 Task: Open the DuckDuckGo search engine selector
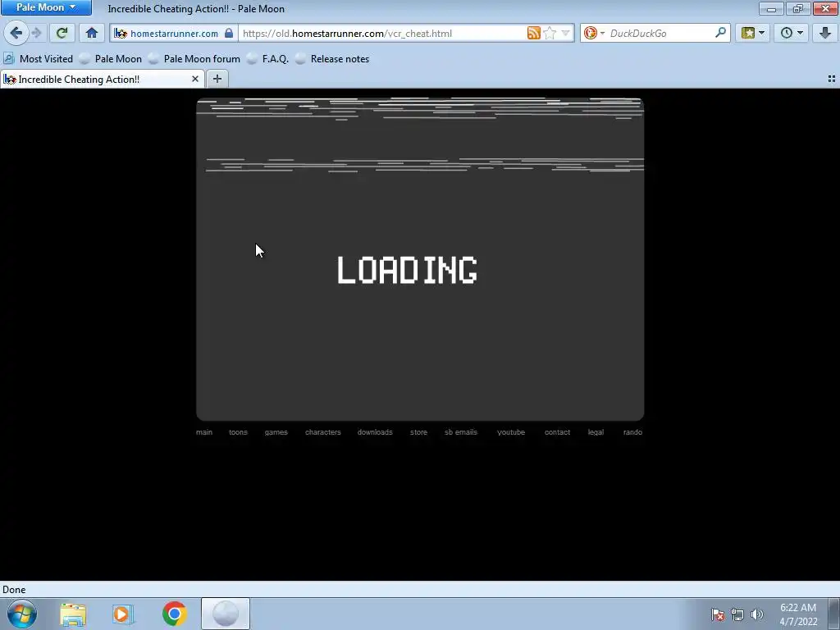coord(594,33)
